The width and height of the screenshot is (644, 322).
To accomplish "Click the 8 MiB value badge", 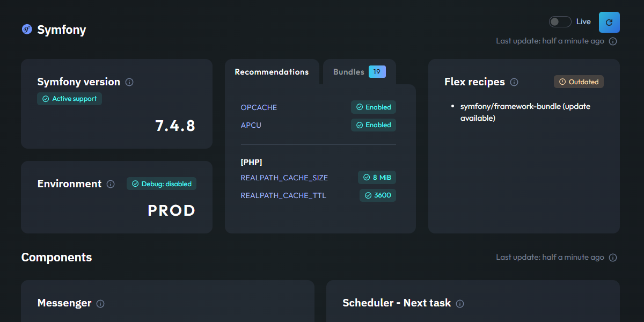I will click(377, 178).
